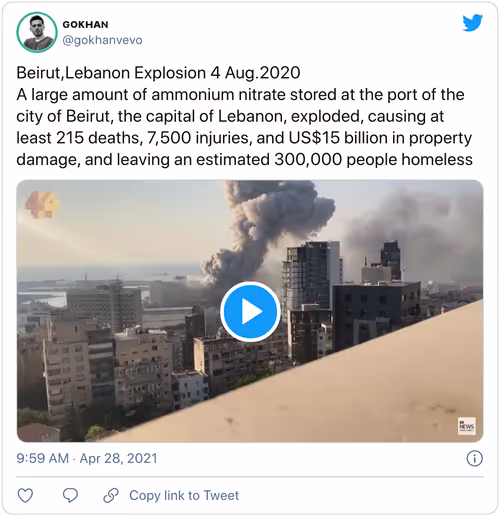This screenshot has height=516, width=500.
Task: Click the 300,000 people homeless text line
Action: pos(244,159)
